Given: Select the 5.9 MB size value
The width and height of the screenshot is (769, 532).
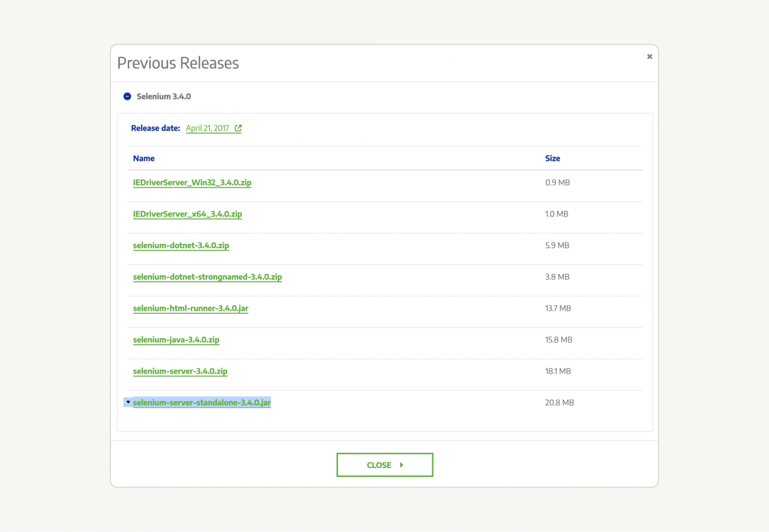Looking at the screenshot, I should [x=557, y=246].
